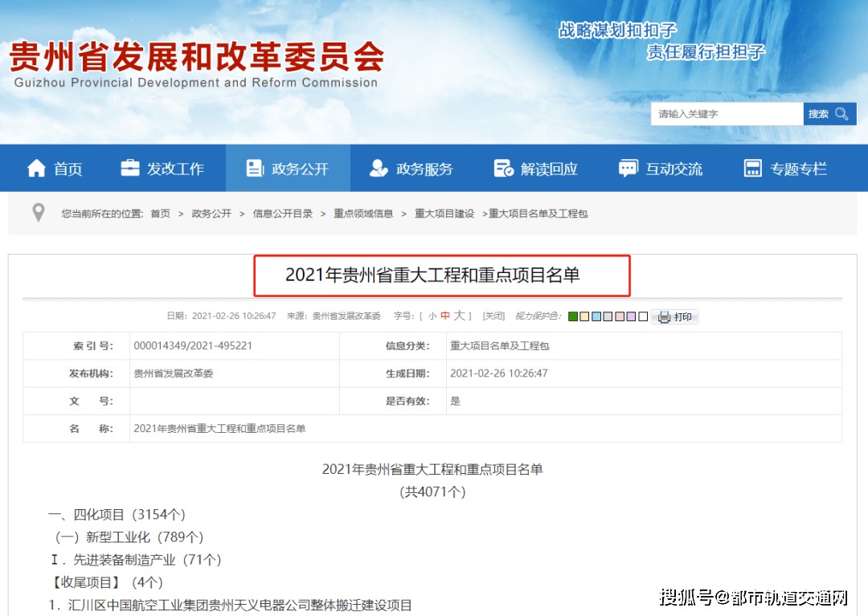Open 互动交流 via the chat bubble icon
The image size is (868, 616).
click(628, 169)
